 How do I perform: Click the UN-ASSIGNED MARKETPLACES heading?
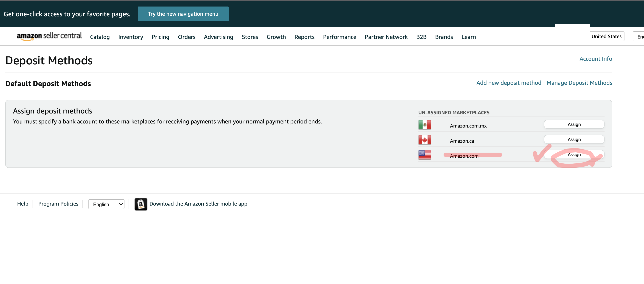(x=454, y=112)
